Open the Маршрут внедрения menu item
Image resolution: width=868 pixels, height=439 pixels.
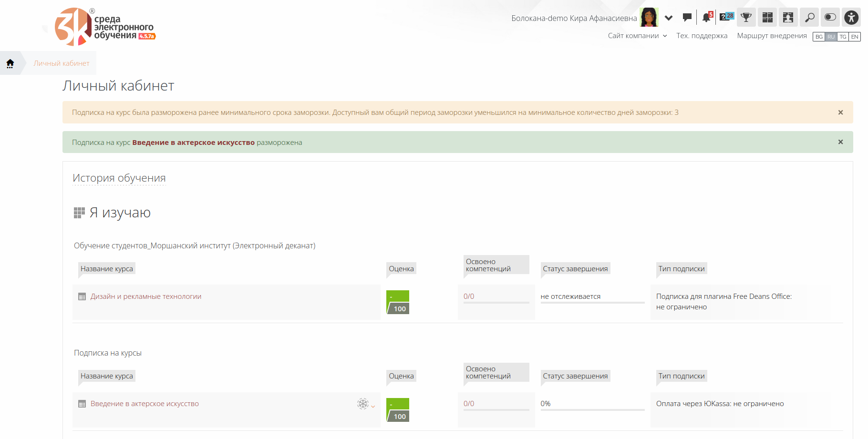click(x=772, y=36)
